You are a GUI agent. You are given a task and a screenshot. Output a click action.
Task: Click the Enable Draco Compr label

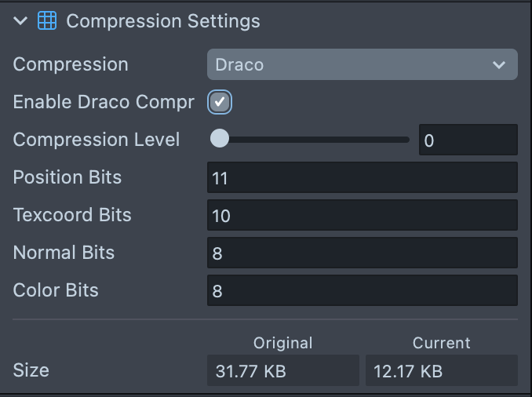click(x=104, y=102)
